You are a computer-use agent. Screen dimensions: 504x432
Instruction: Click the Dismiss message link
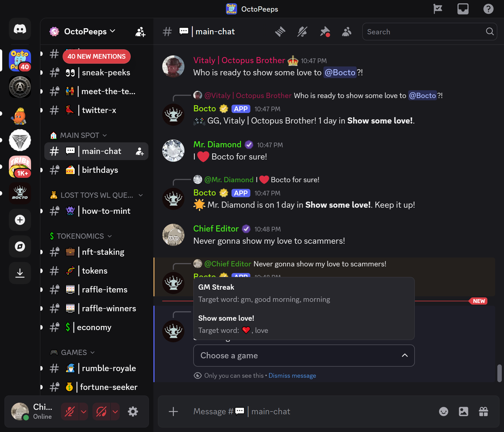pos(292,376)
